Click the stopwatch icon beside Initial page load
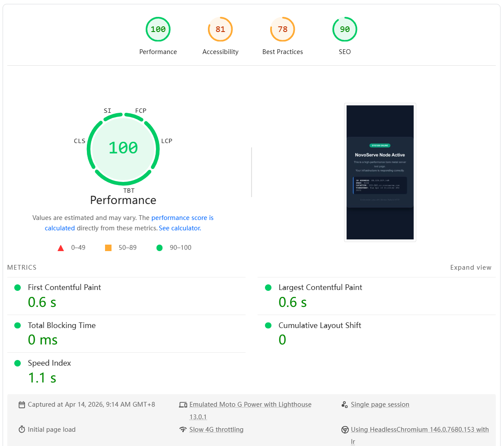This screenshot has height=446, width=504. click(x=22, y=429)
